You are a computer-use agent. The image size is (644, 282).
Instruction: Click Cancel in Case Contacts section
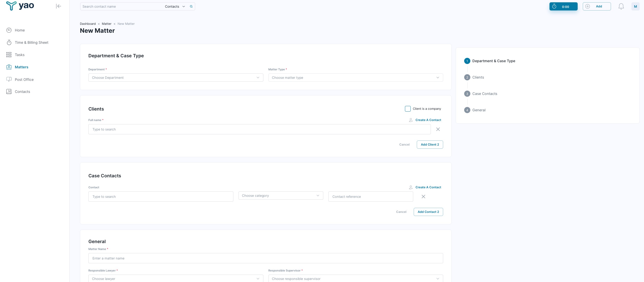401,212
